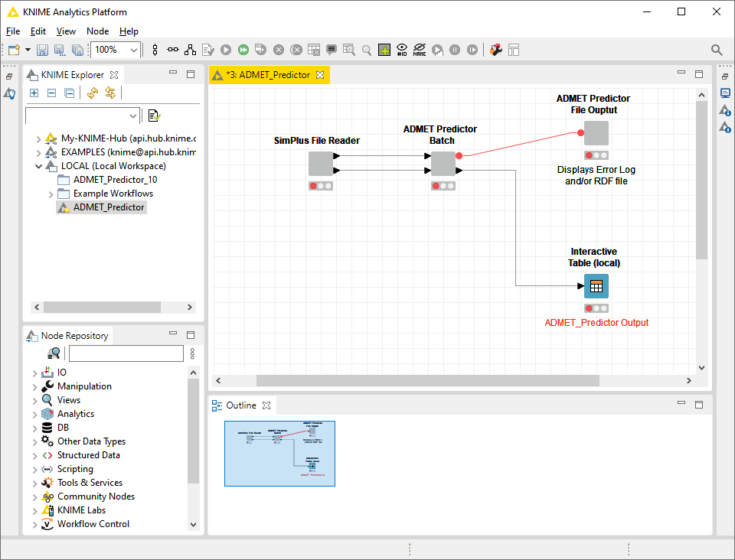This screenshot has height=560, width=735.
Task: Click the horizontal scrollbar of workflow canvas
Action: pos(427,381)
